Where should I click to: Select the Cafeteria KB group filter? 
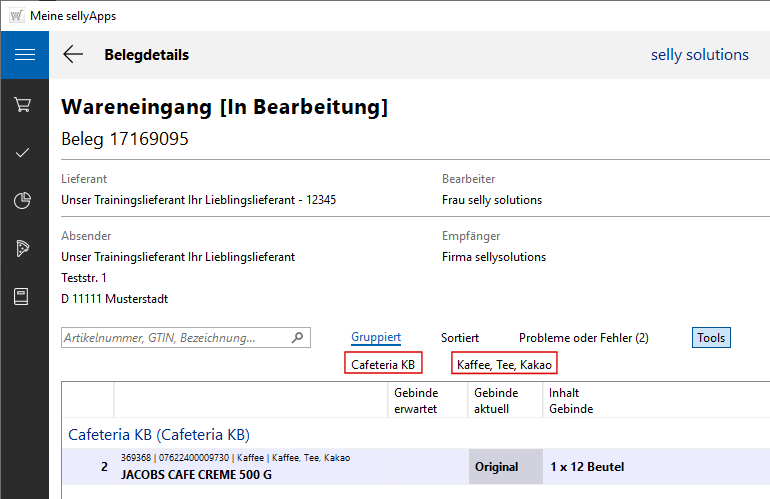click(383, 364)
